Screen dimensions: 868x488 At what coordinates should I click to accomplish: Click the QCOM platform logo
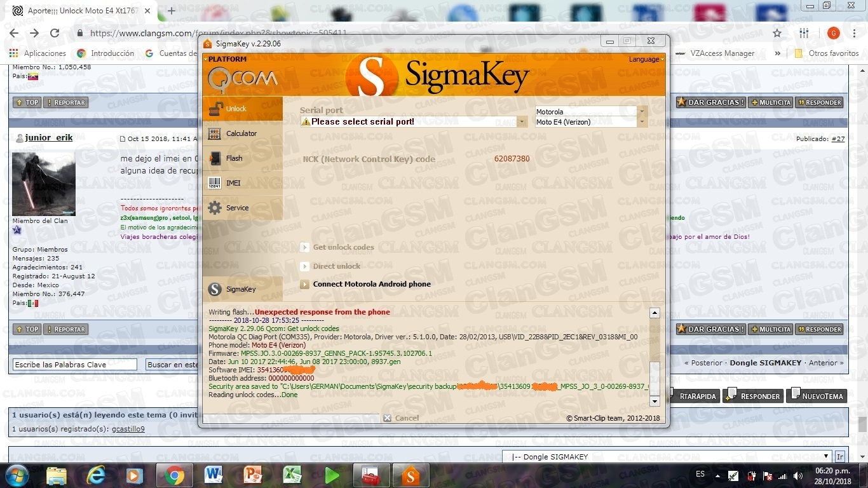(x=242, y=79)
